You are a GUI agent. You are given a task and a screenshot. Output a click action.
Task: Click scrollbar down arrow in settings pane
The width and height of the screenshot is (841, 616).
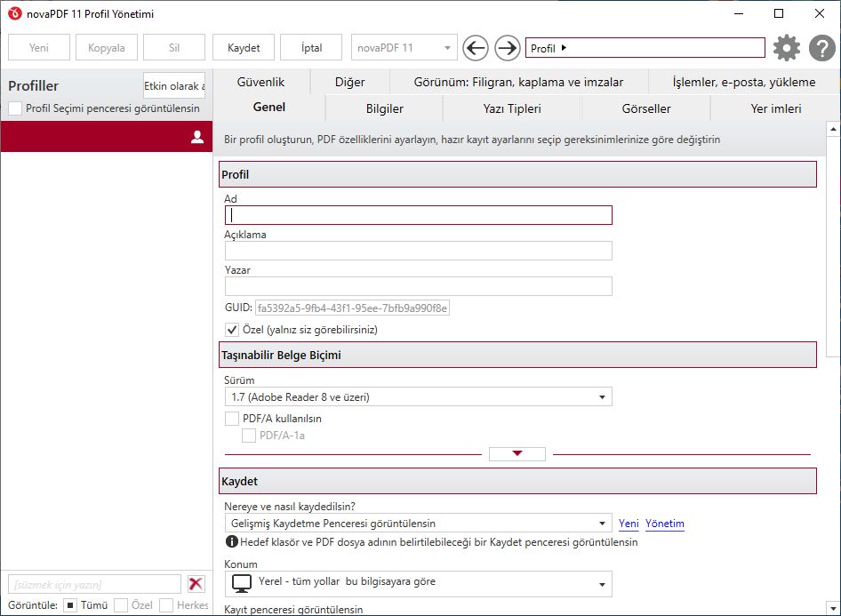pos(833,609)
